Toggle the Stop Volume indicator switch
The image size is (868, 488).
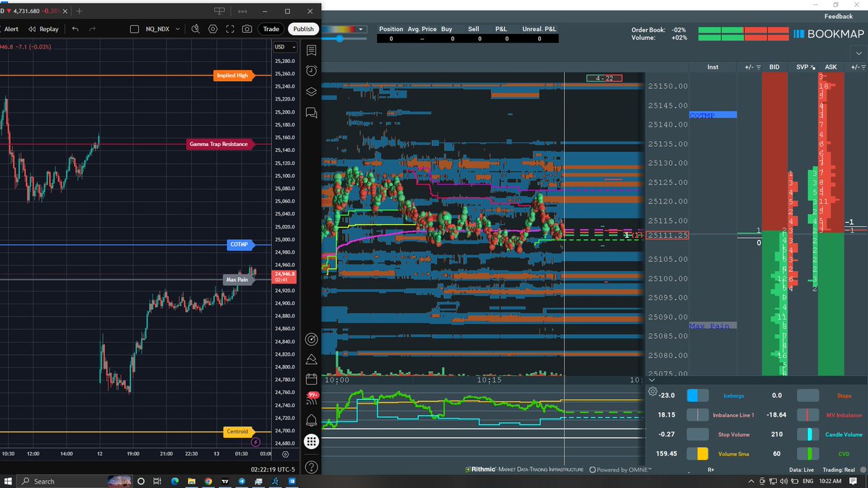pyautogui.click(x=697, y=435)
